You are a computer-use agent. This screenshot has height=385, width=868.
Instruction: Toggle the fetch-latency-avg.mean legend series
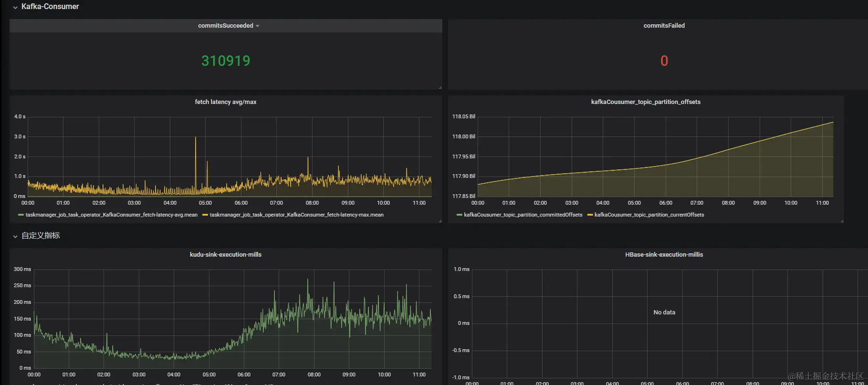coord(111,215)
